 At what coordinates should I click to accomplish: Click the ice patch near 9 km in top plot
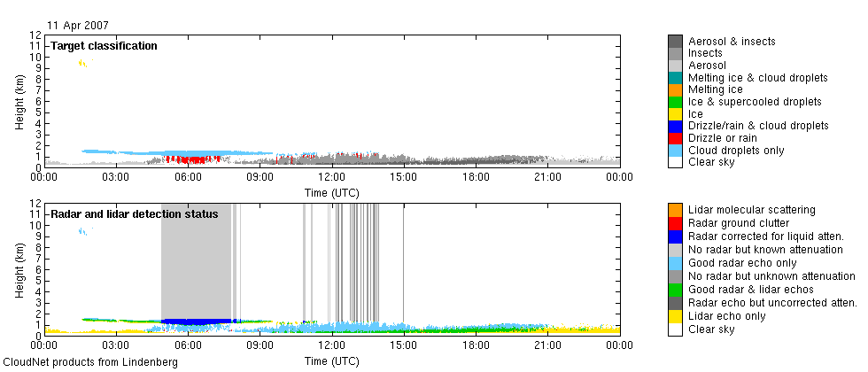[x=81, y=63]
